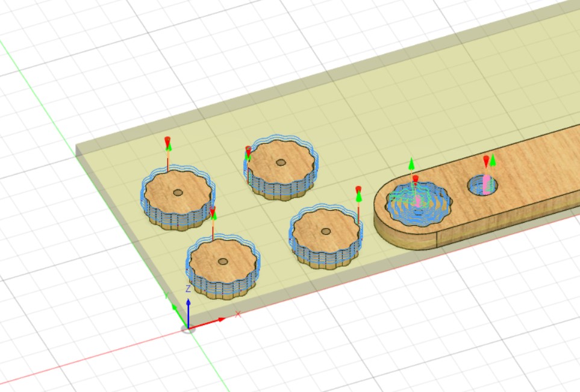Image resolution: width=580 pixels, height=392 pixels.
Task: Click the center hole of back-middle knob
Action: pyautogui.click(x=280, y=162)
